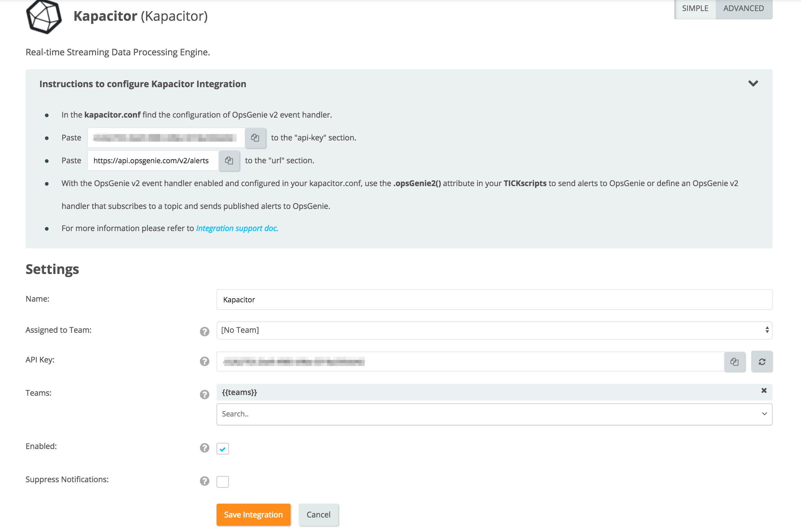
Task: Open the Assigned to Team dropdown
Action: pos(494,330)
